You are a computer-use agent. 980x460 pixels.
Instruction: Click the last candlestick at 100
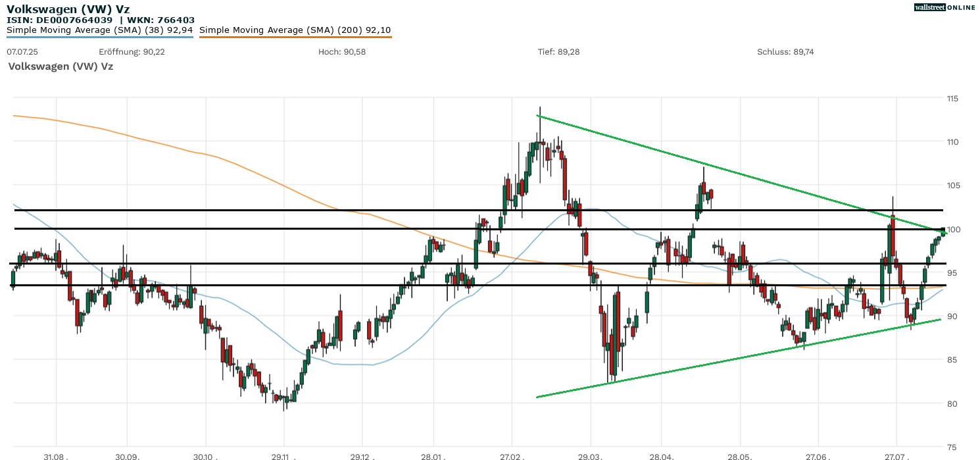point(943,231)
